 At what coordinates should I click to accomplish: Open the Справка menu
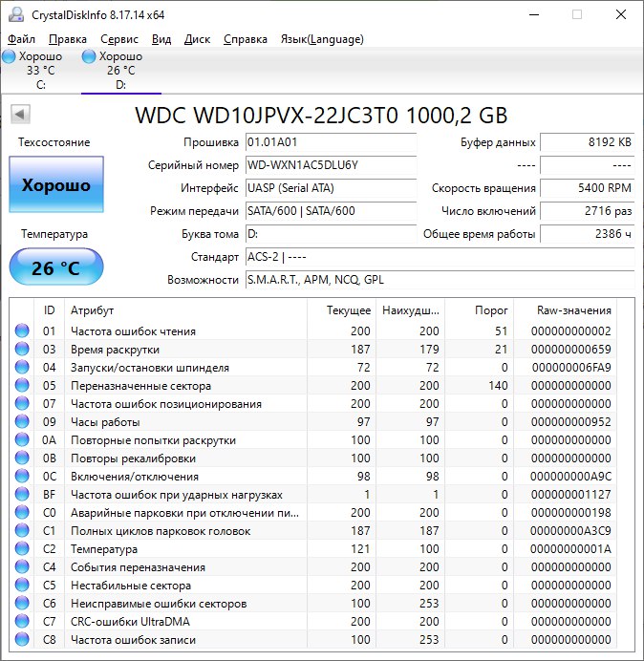[246, 39]
